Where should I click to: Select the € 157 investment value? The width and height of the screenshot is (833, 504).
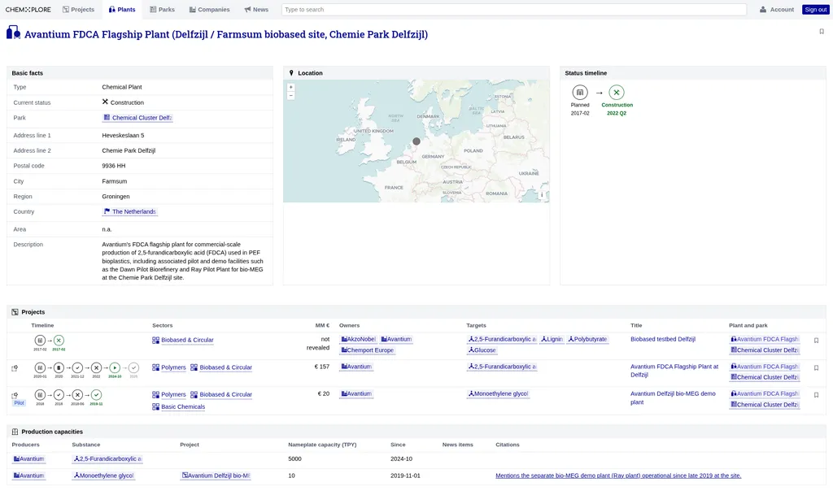[322, 367]
